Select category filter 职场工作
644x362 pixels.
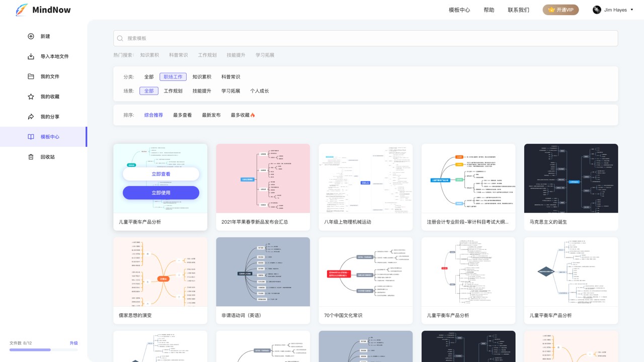173,77
